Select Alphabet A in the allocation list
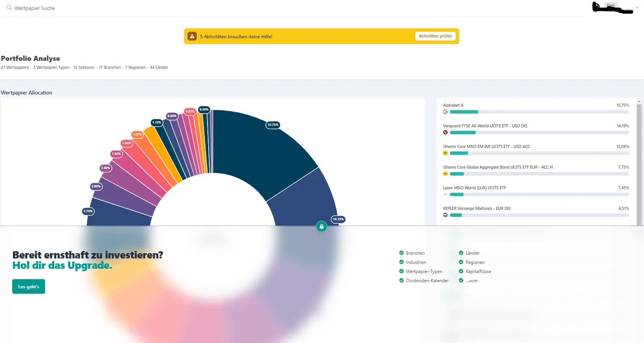Viewport: 644px width, 343px height. (x=453, y=105)
